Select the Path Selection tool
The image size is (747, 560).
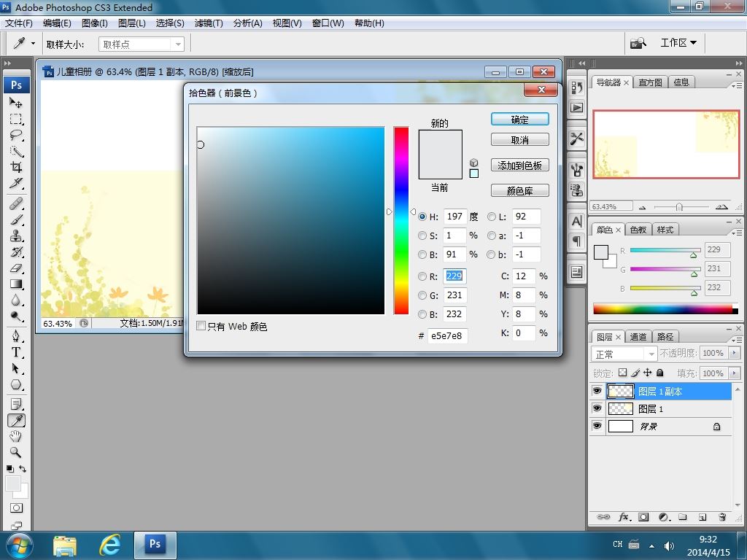[x=16, y=368]
